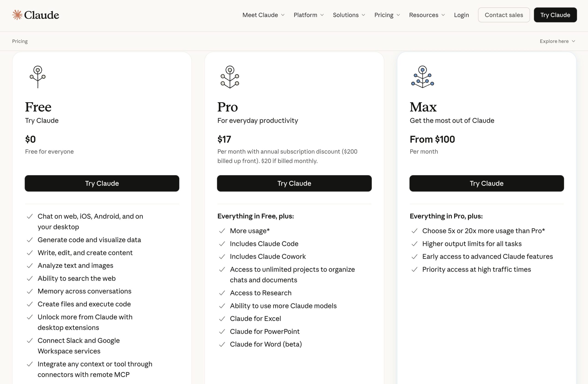Open the Pricing menu in the top navigation
The image size is (588, 384).
[387, 15]
